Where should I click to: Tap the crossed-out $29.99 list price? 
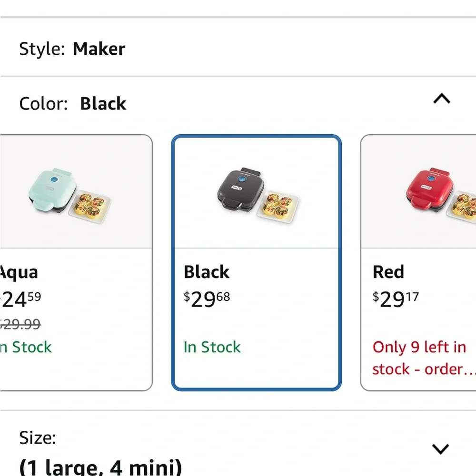click(x=20, y=325)
